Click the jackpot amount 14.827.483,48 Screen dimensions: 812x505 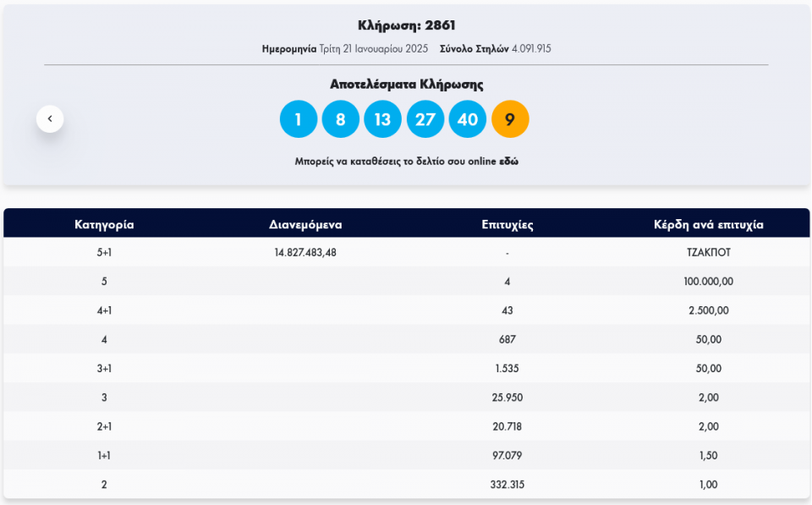point(305,253)
